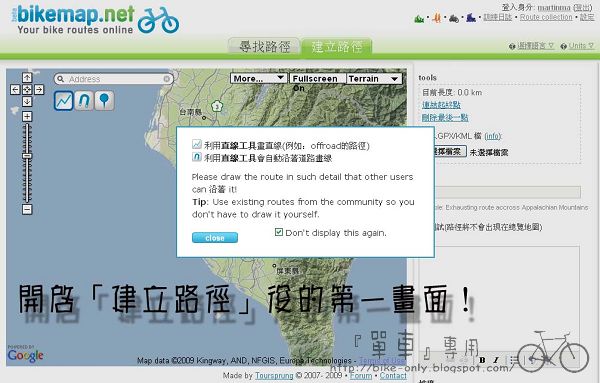Screen dimensions: 600x383
Task: Open the Units dropdown menu
Action: pos(577,46)
